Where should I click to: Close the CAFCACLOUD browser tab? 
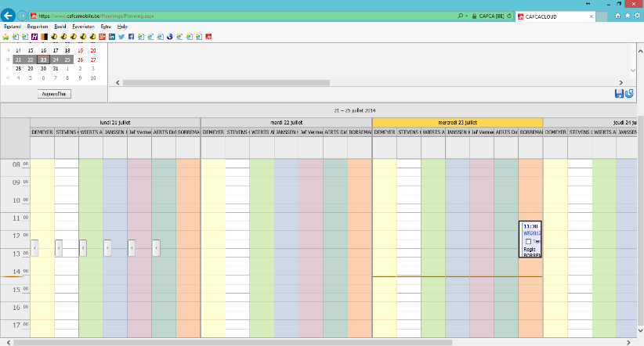tap(591, 16)
